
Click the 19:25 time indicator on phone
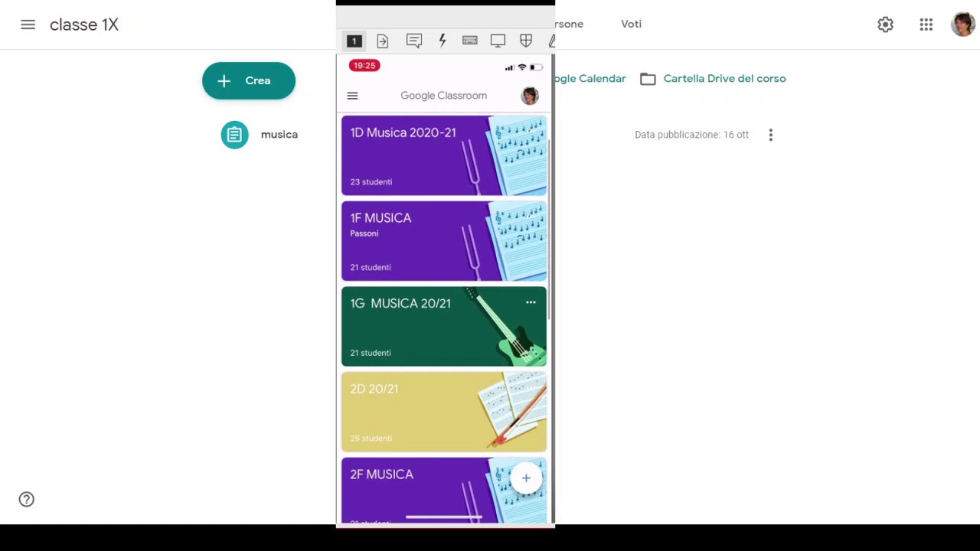click(x=364, y=66)
